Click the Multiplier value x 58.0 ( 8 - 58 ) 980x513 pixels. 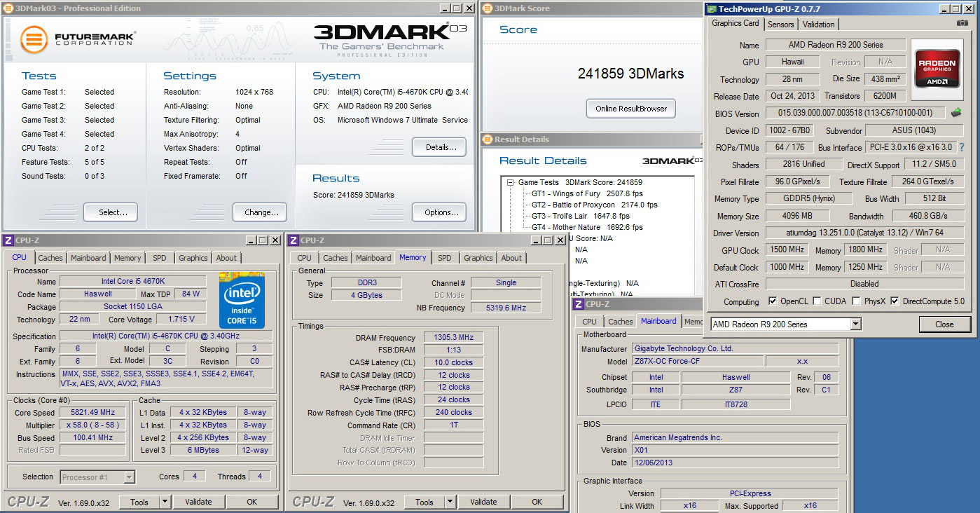click(93, 425)
